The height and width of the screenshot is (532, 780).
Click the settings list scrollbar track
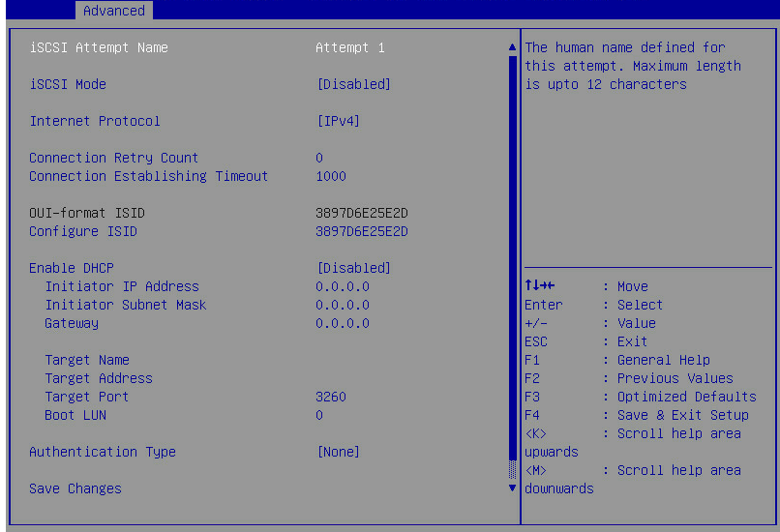coord(512,268)
